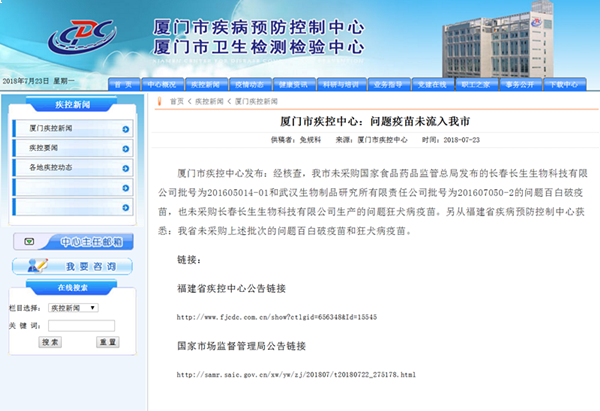600x411 pixels.
Task: Open the 健康资讯 navigation tab
Action: coord(294,84)
